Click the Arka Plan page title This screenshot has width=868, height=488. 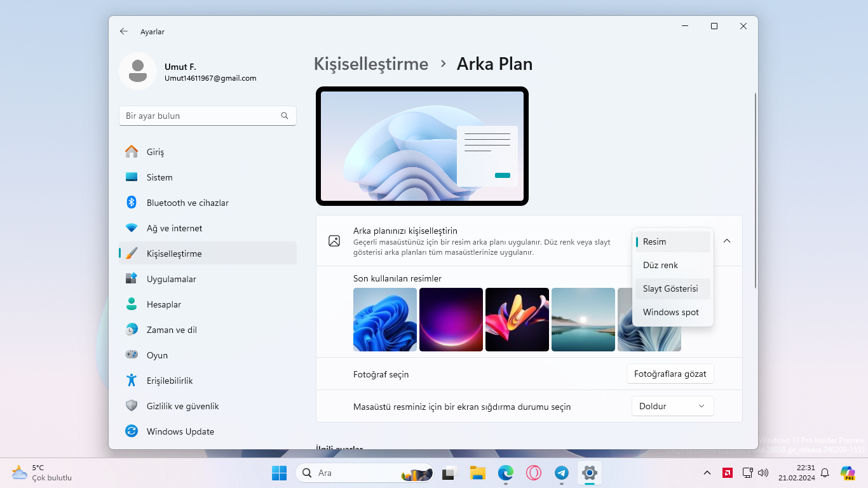(x=494, y=64)
